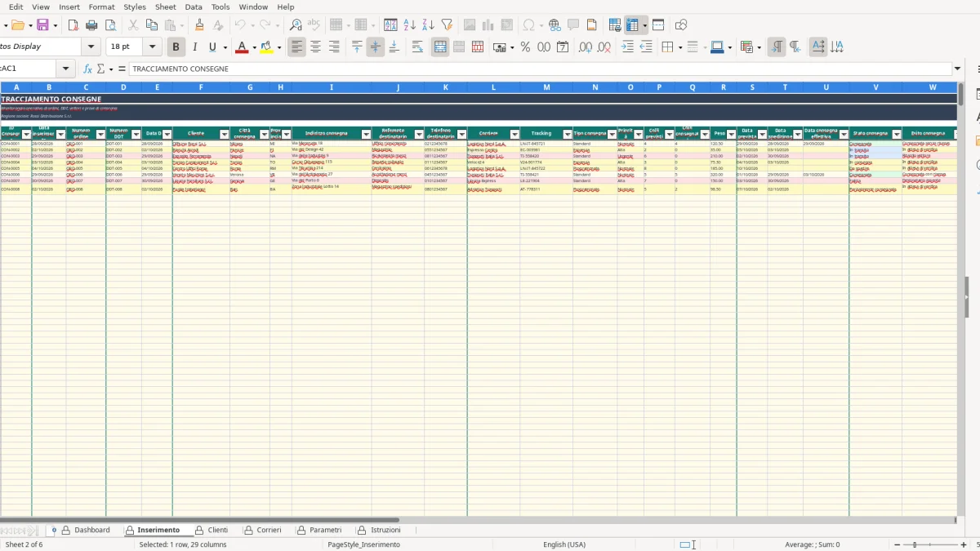Click the font color red A swatch
The image size is (980, 551).
coord(242,47)
